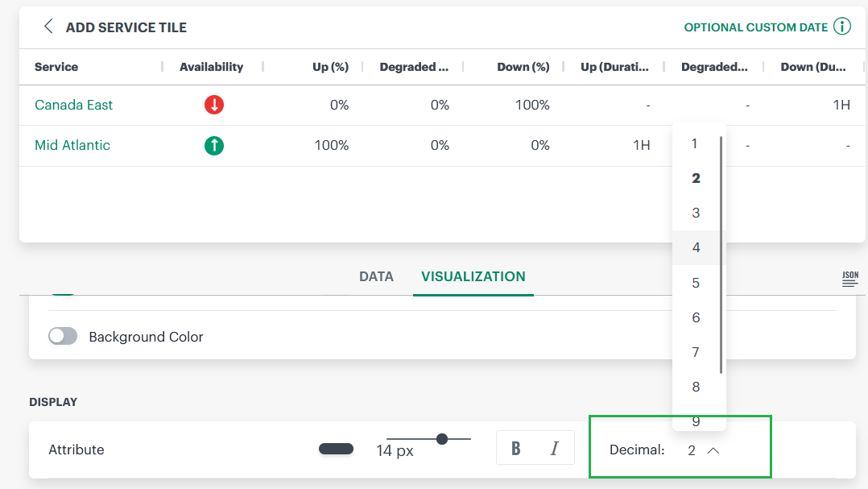868x489 pixels.
Task: Pick 8 in the decimal dropdown list
Action: coord(696,387)
